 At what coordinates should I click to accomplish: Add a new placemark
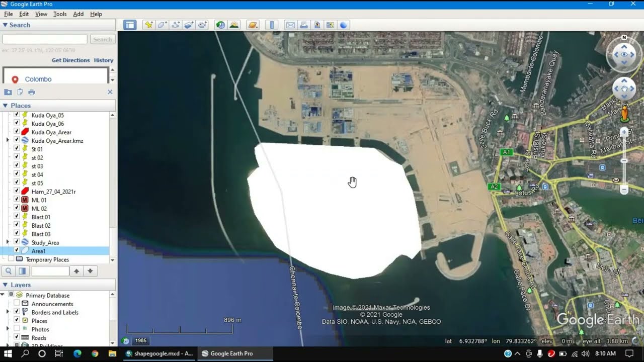148,25
